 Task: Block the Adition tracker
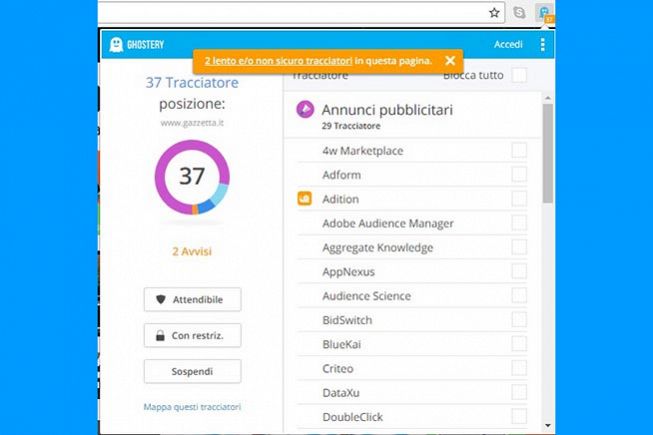(x=519, y=199)
